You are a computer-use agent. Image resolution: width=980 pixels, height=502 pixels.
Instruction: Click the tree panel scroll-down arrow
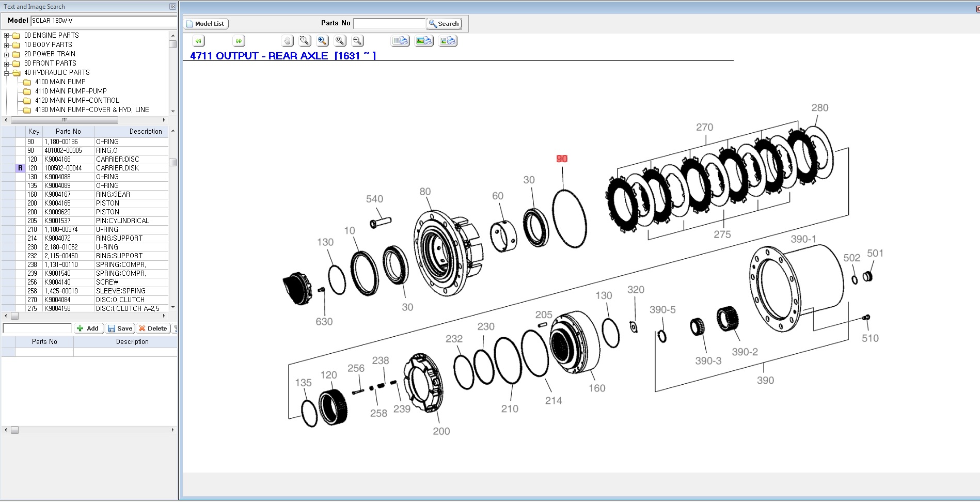173,111
